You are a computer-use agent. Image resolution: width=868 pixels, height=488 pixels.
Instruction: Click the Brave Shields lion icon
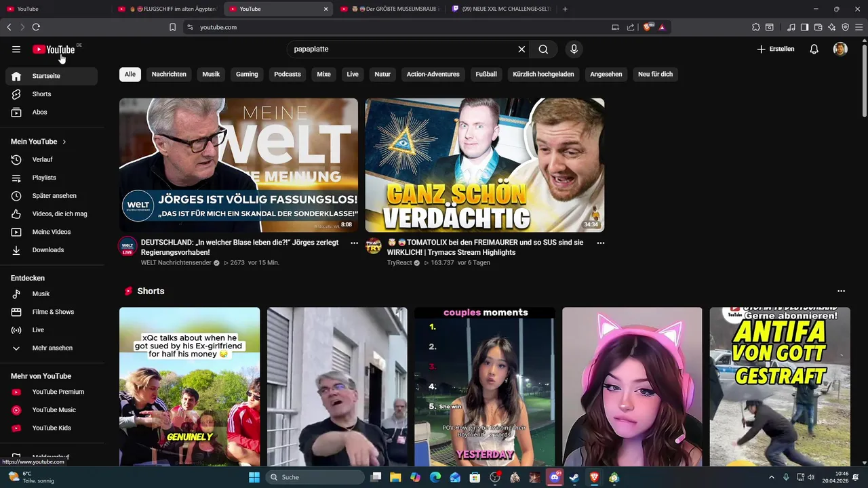(x=647, y=27)
